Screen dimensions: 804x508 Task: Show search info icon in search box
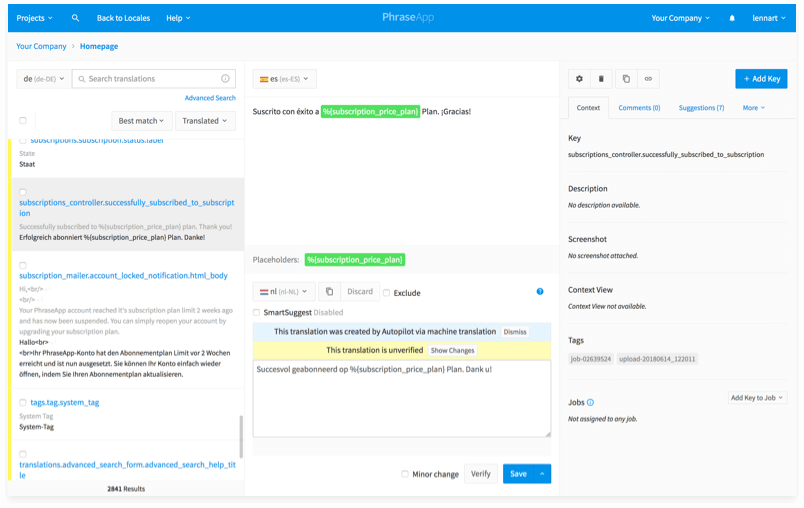point(225,78)
